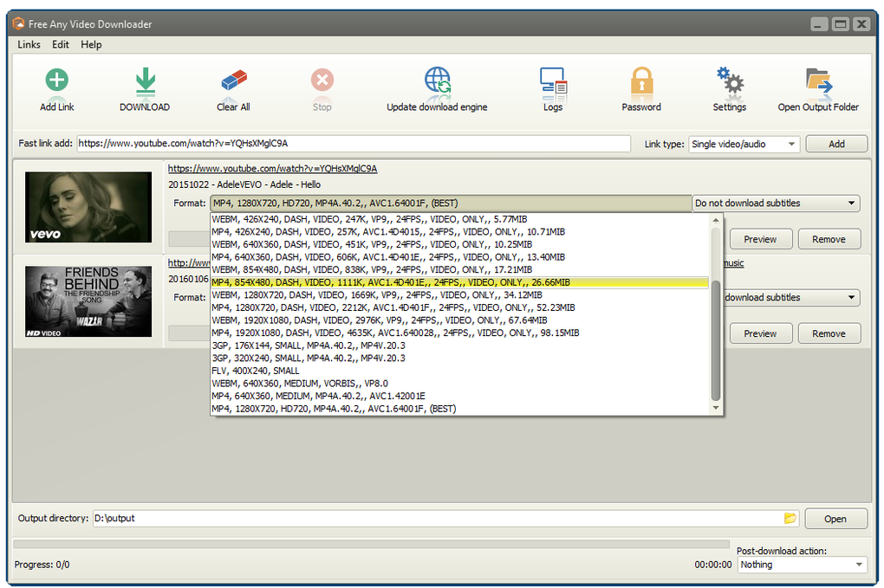Click the Adele Hello video thumbnail
The width and height of the screenshot is (884, 588).
pyautogui.click(x=88, y=206)
